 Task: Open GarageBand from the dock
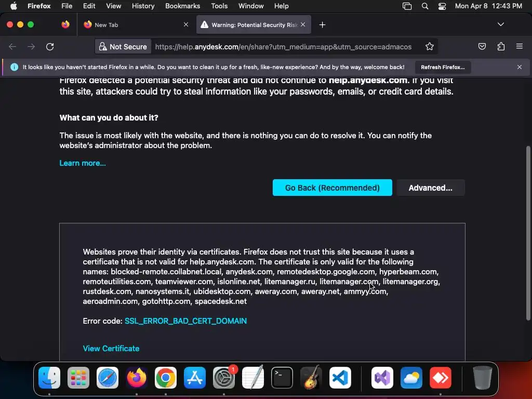[x=311, y=378]
